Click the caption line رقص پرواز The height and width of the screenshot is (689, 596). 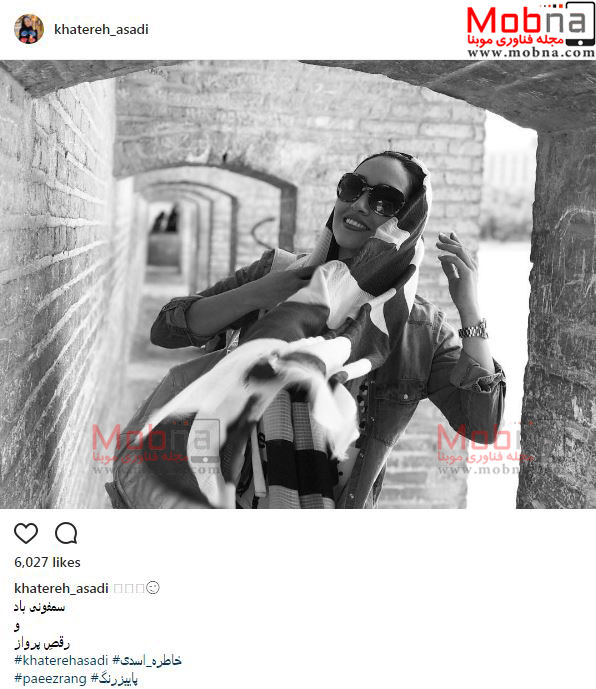(42, 644)
